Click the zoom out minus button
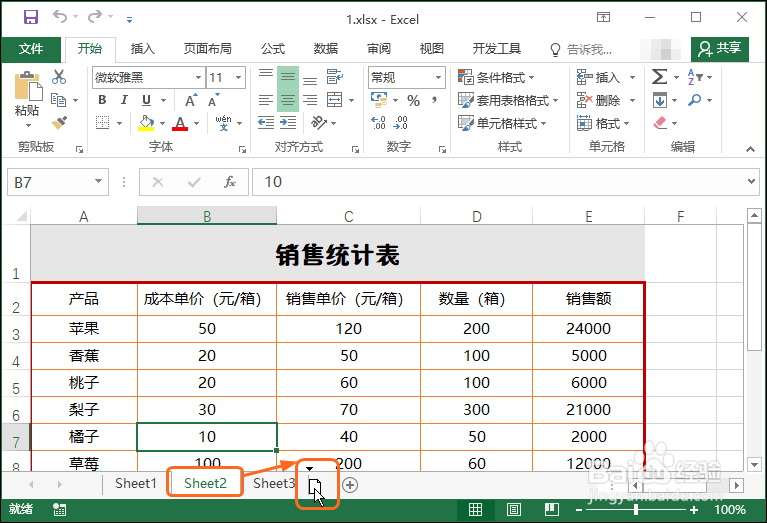Viewport: 767px width, 523px height. [x=579, y=510]
